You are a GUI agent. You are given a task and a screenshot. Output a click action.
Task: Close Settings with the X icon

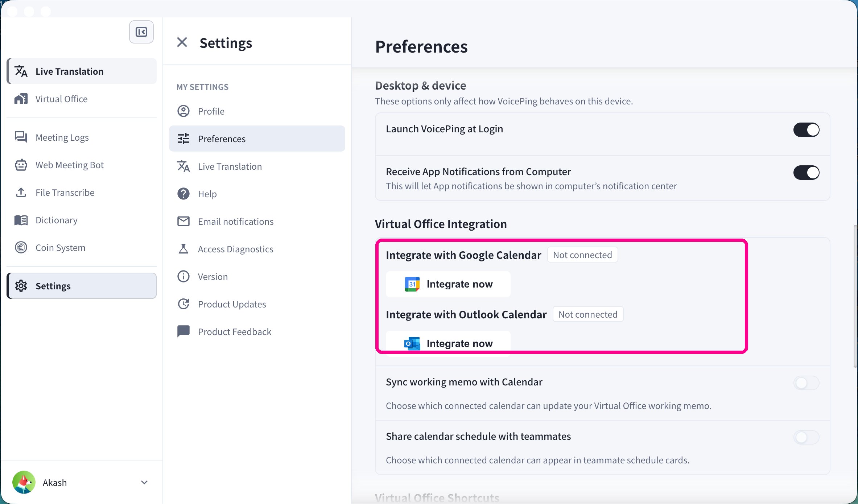182,42
